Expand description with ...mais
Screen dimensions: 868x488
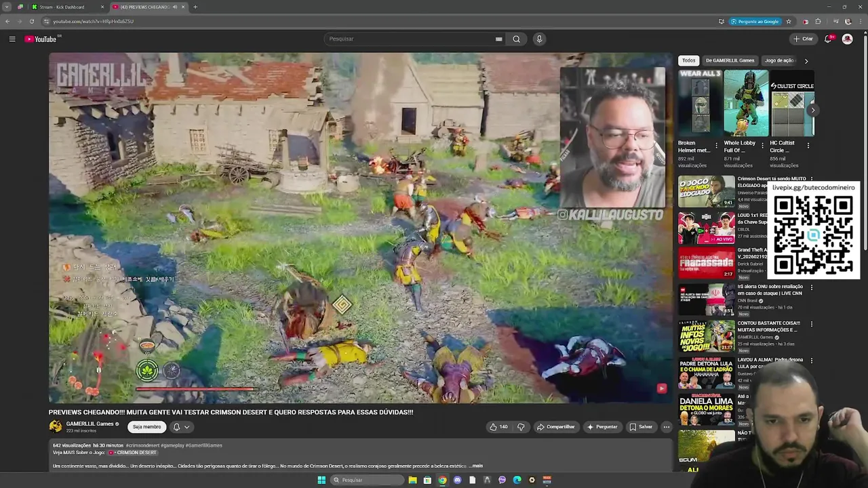point(476,466)
